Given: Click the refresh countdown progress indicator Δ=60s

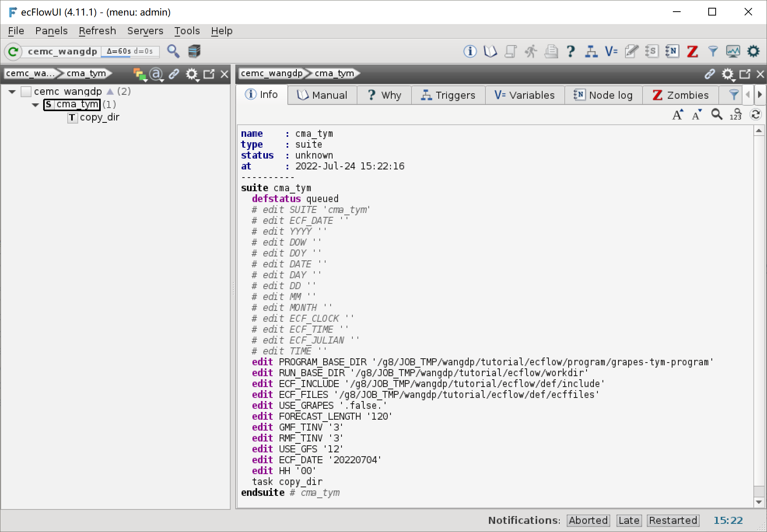Looking at the screenshot, I should pyautogui.click(x=130, y=51).
